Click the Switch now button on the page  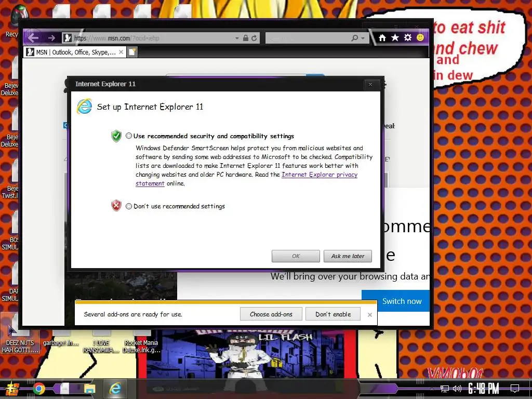click(396, 301)
